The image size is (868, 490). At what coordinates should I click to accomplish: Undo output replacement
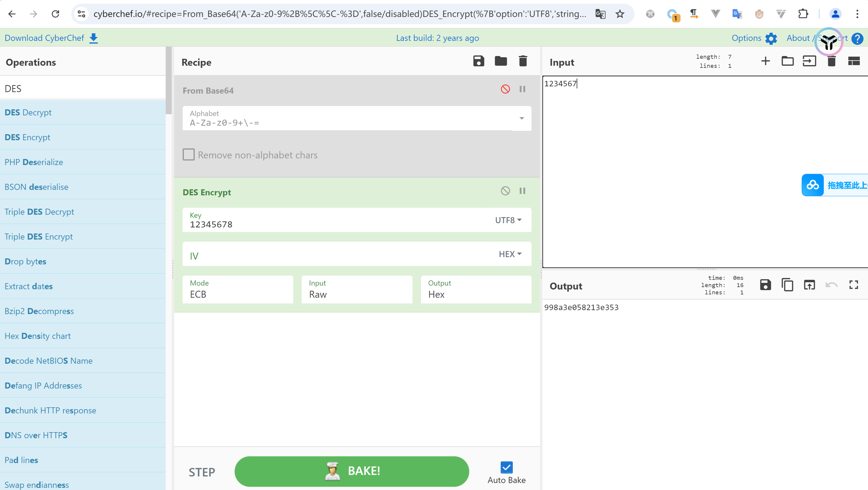pyautogui.click(x=832, y=285)
